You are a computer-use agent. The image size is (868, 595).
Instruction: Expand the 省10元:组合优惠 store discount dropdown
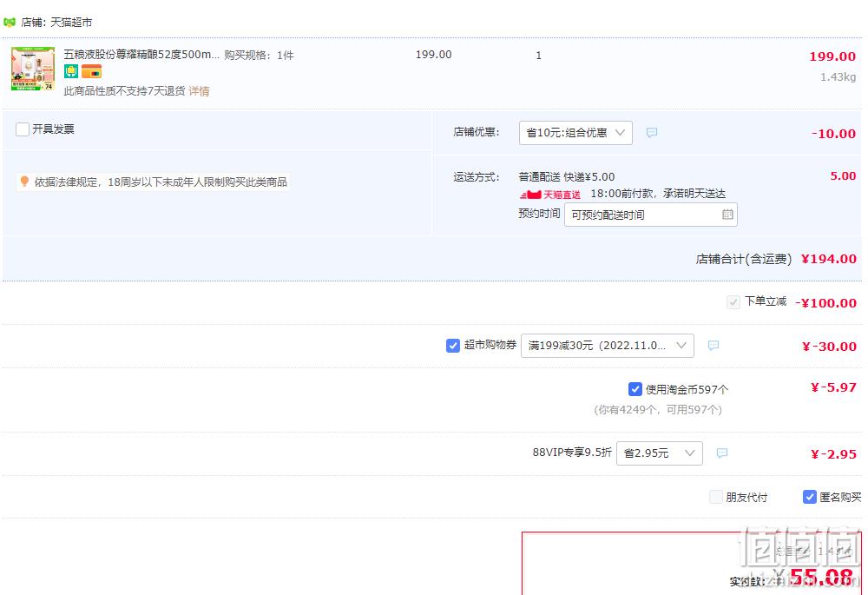click(575, 133)
